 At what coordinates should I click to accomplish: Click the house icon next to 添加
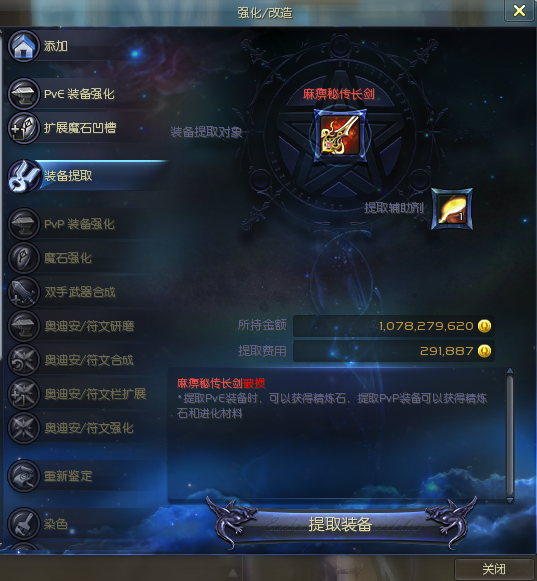click(24, 46)
